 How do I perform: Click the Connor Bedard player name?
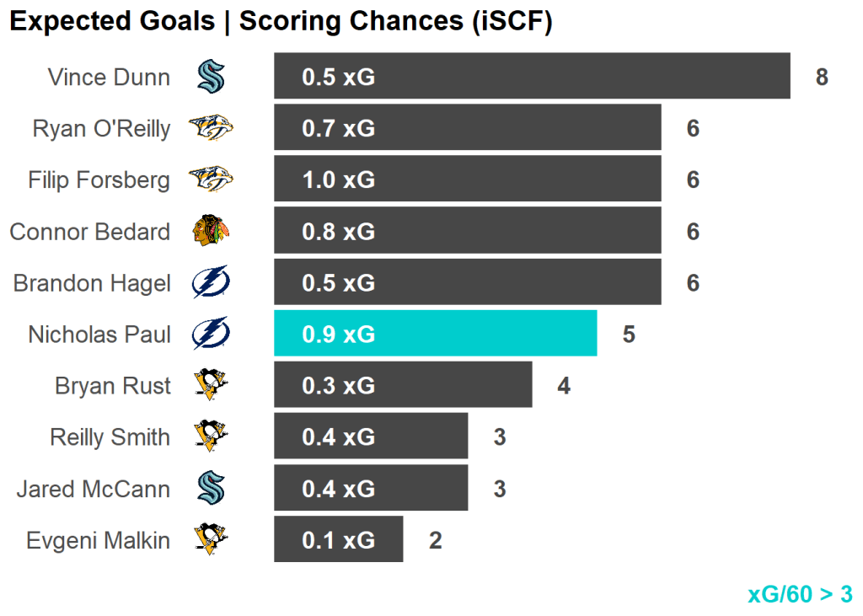click(89, 232)
